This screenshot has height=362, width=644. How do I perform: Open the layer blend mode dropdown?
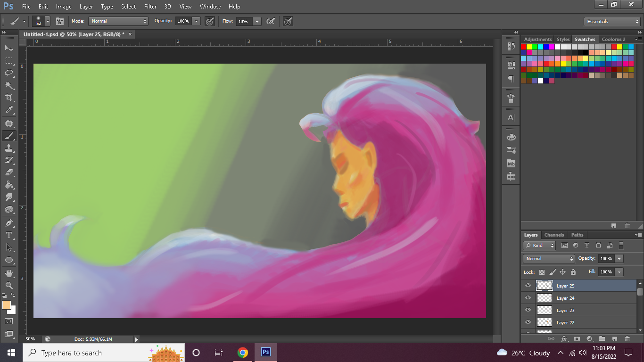coord(549,259)
